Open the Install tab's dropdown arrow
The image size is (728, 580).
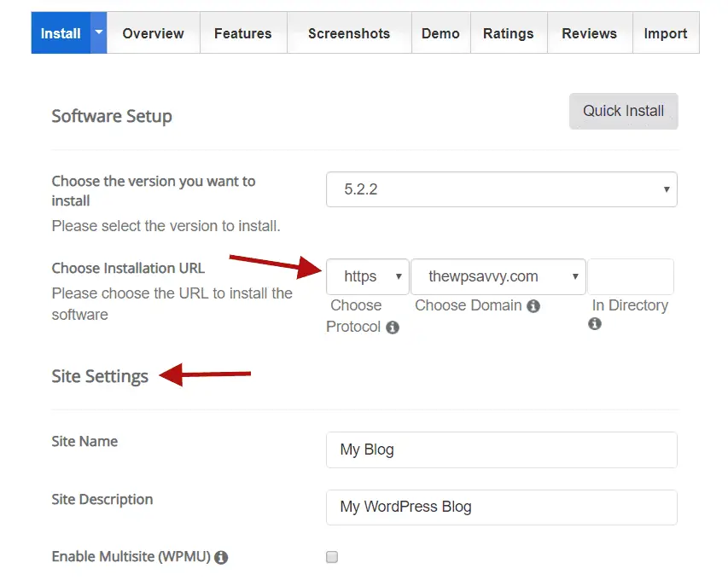pos(98,33)
